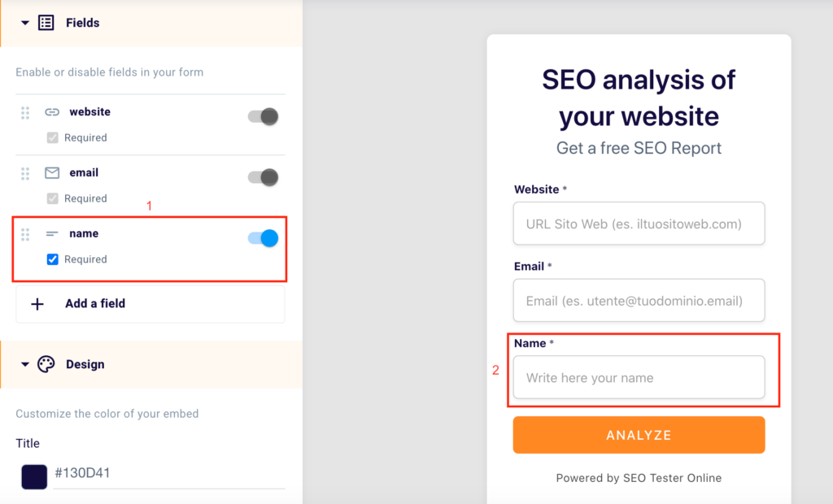Grab the drag handle for website field

click(25, 113)
